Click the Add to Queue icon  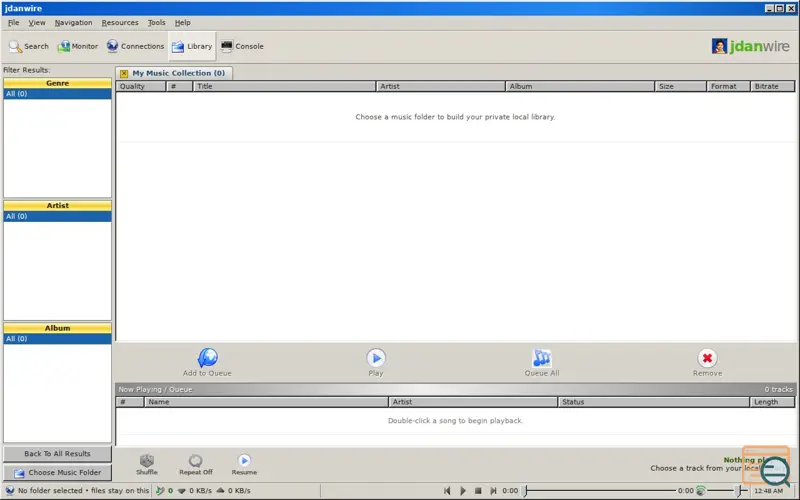(x=208, y=358)
